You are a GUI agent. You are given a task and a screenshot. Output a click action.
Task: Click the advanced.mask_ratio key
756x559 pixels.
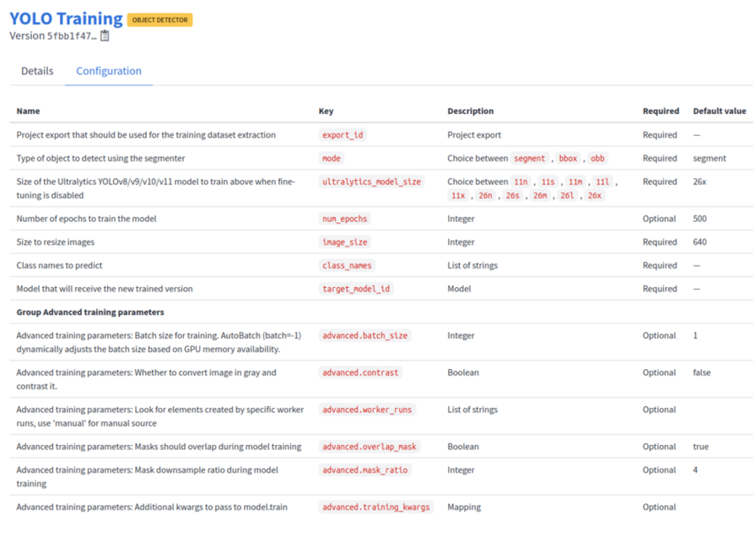point(364,470)
